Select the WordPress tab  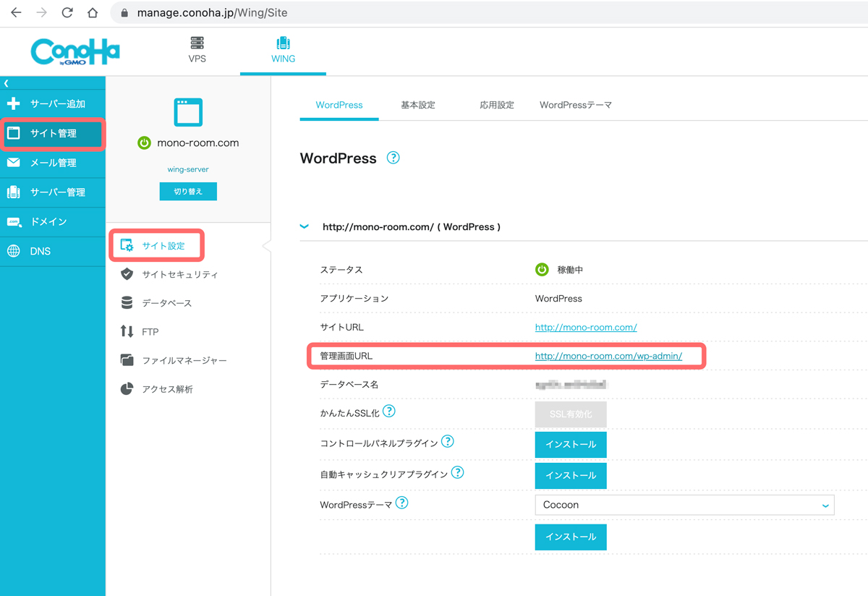click(x=339, y=105)
